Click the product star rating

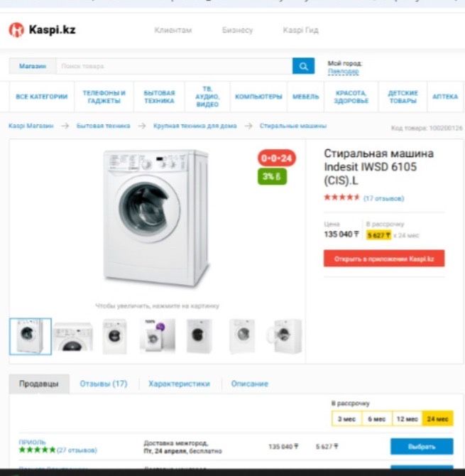pyautogui.click(x=342, y=198)
